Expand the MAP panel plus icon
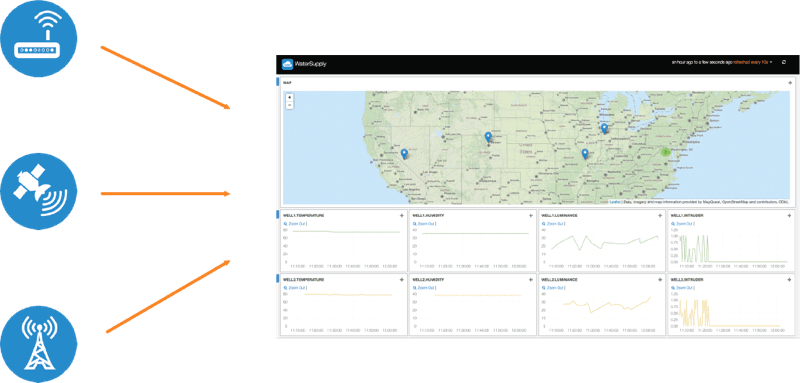 tap(789, 83)
